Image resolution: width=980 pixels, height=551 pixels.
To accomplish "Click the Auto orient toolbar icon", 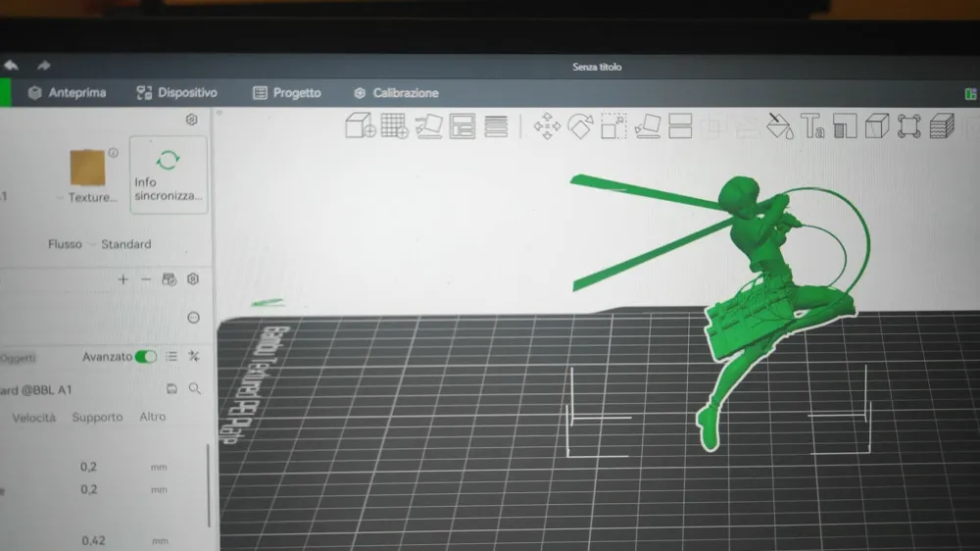I will pyautogui.click(x=429, y=126).
